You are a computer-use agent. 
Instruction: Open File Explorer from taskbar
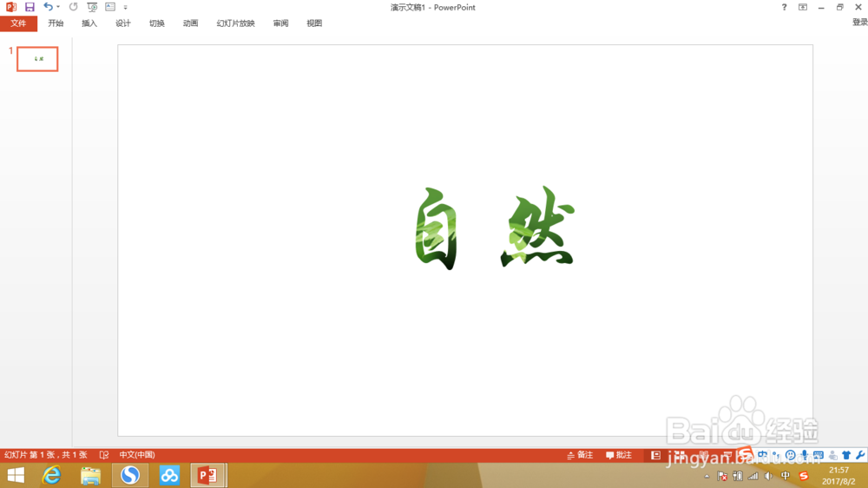pos(91,475)
